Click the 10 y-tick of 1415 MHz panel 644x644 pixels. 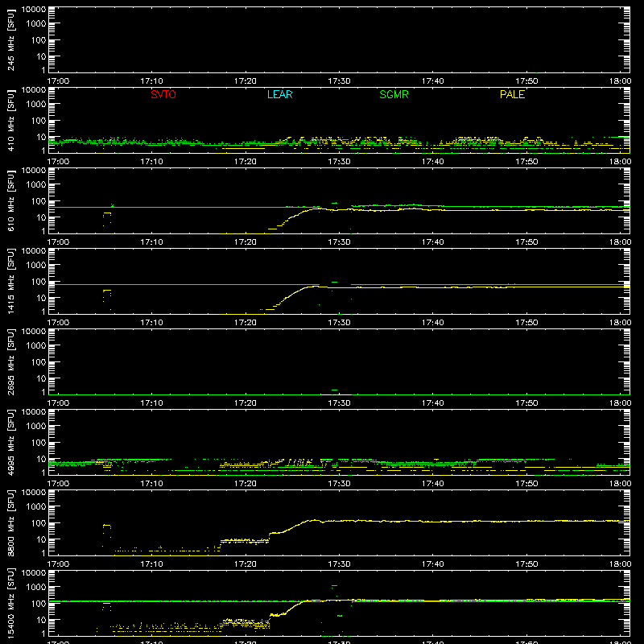41,298
